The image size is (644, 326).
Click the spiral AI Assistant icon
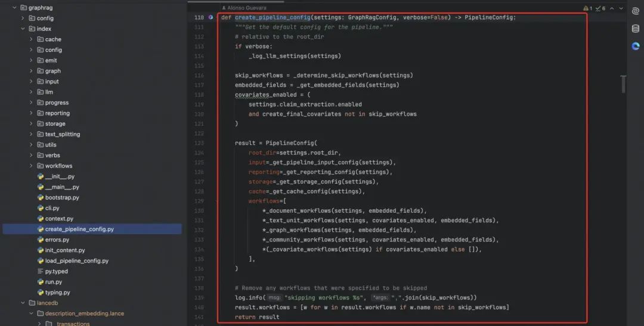[636, 11]
